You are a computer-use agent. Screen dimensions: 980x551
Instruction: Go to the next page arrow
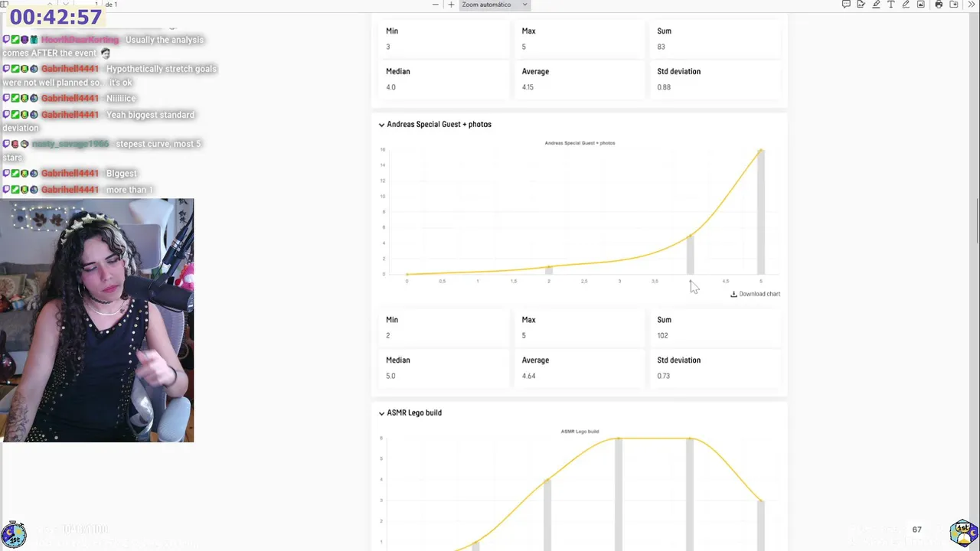tap(65, 5)
